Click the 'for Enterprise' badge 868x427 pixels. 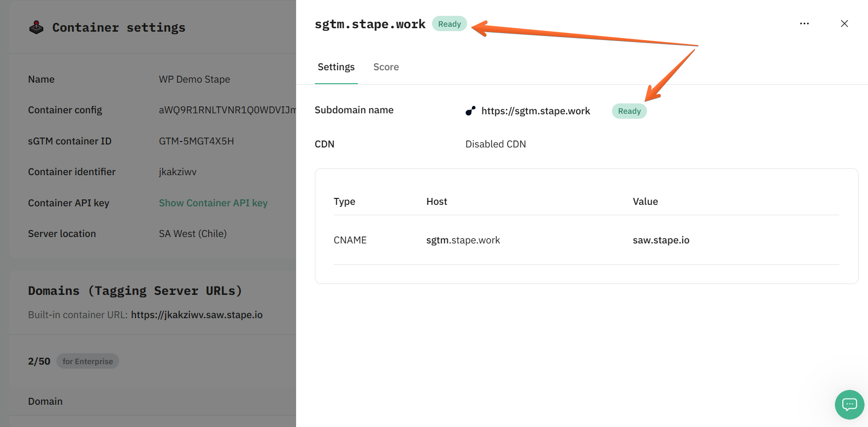tap(87, 361)
